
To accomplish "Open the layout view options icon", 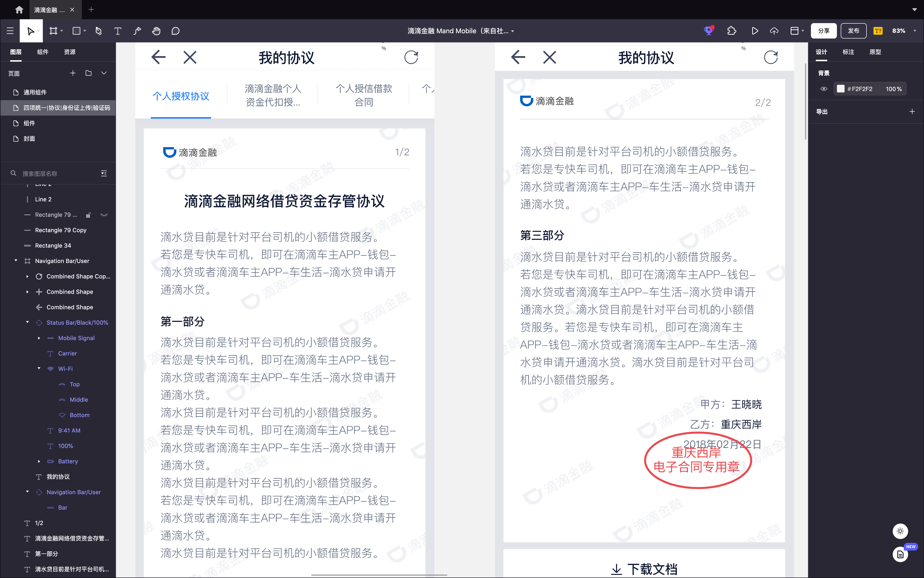I will [x=795, y=31].
